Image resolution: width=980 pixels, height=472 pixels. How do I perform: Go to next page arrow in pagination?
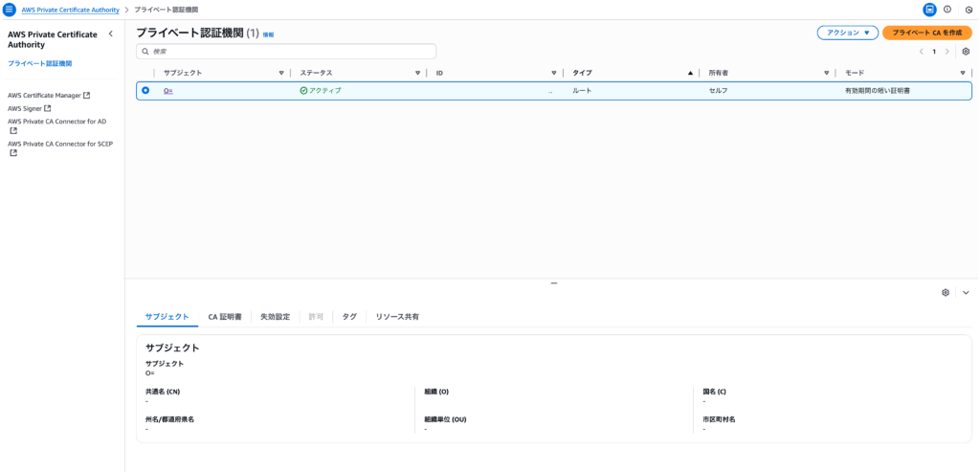pyautogui.click(x=947, y=52)
